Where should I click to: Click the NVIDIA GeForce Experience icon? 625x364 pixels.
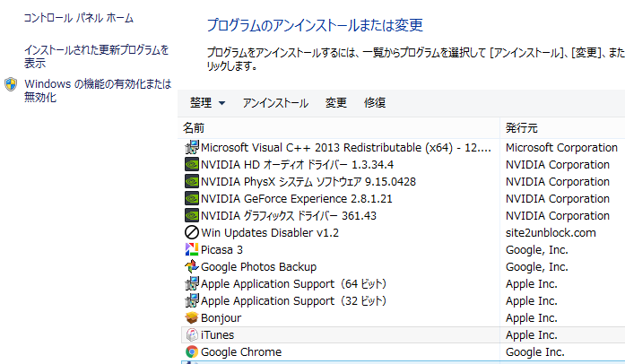pos(192,198)
